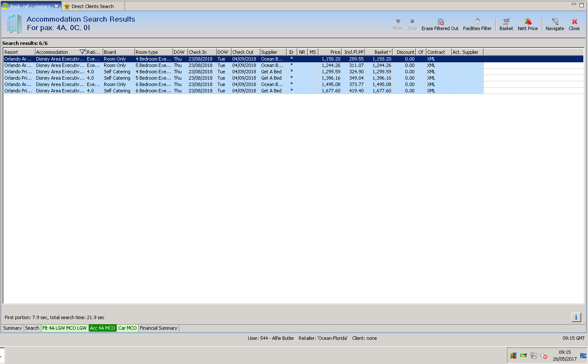Click Self Catering in the 1,396.16 row

pos(117,78)
